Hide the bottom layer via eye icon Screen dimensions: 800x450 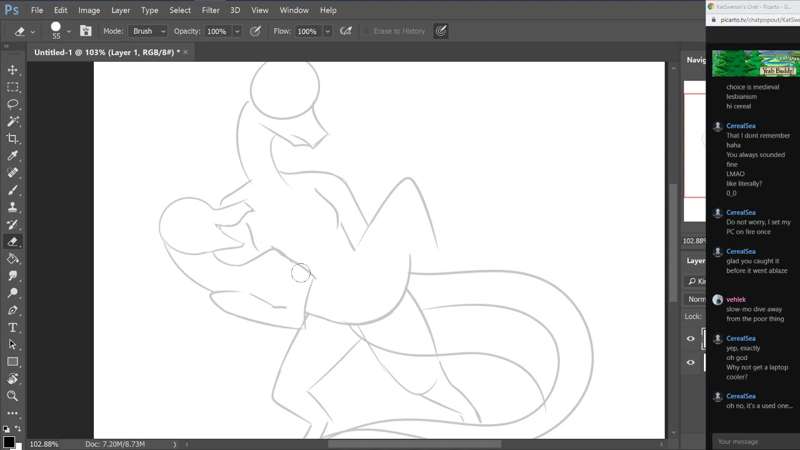pos(690,362)
